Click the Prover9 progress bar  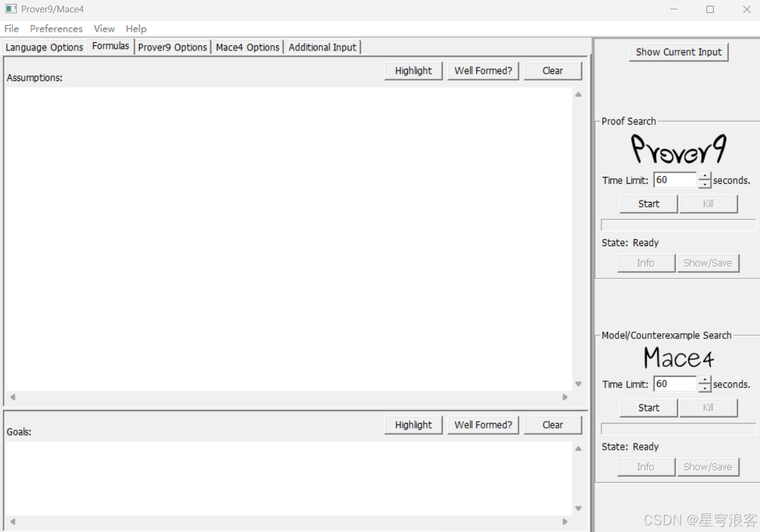(x=678, y=225)
